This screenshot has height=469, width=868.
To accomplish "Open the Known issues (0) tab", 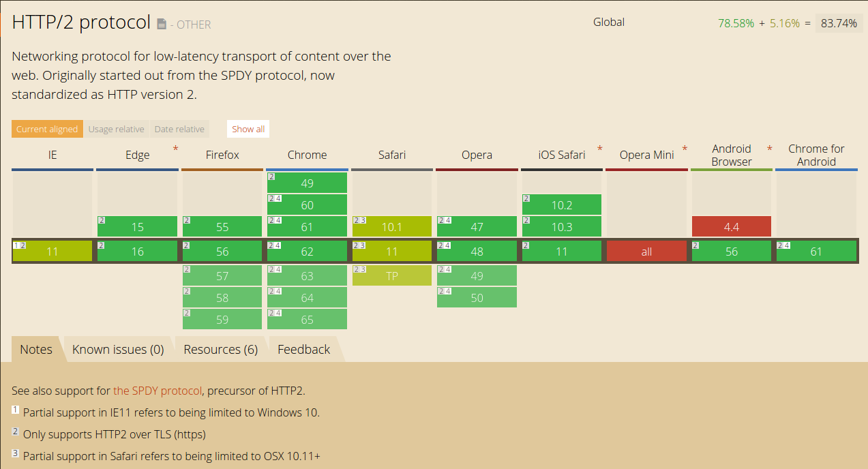I will tap(118, 349).
